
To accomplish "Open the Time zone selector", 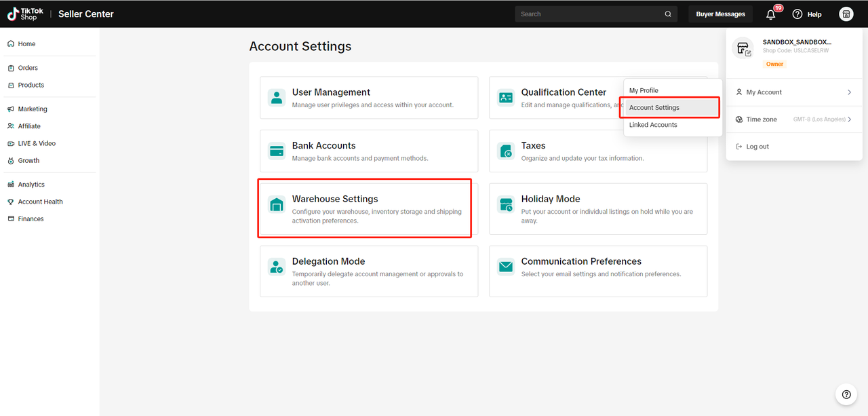I will tap(793, 119).
